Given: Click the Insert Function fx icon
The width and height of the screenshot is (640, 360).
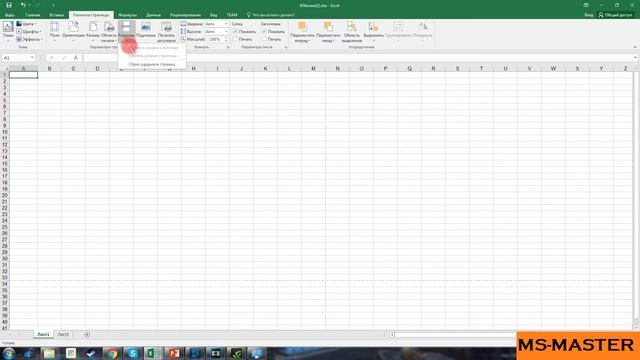Looking at the screenshot, I should pyautogui.click(x=76, y=58).
